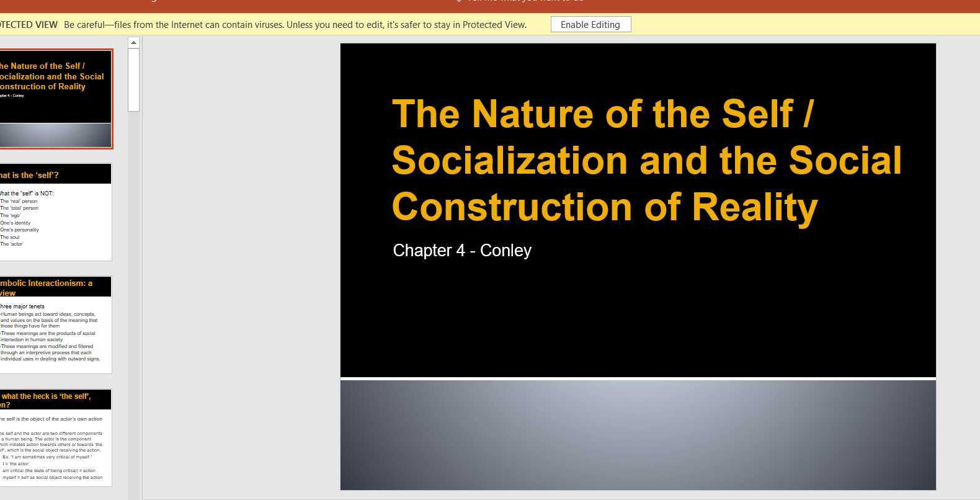
Task: Click the 'Be careful' virus warning message text
Action: (295, 25)
